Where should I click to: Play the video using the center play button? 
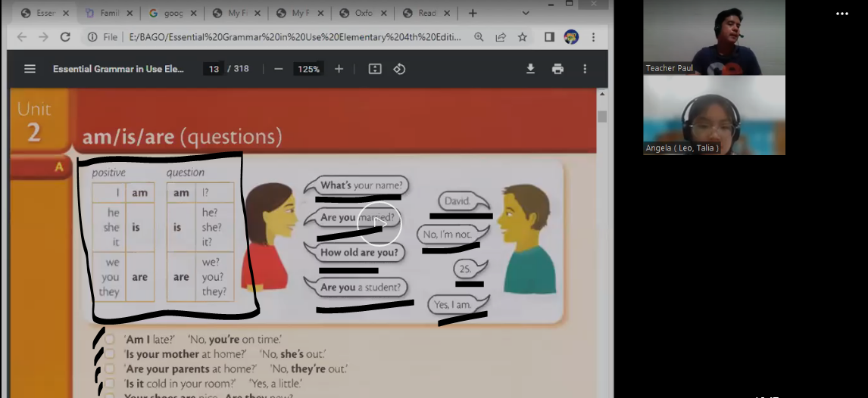379,224
